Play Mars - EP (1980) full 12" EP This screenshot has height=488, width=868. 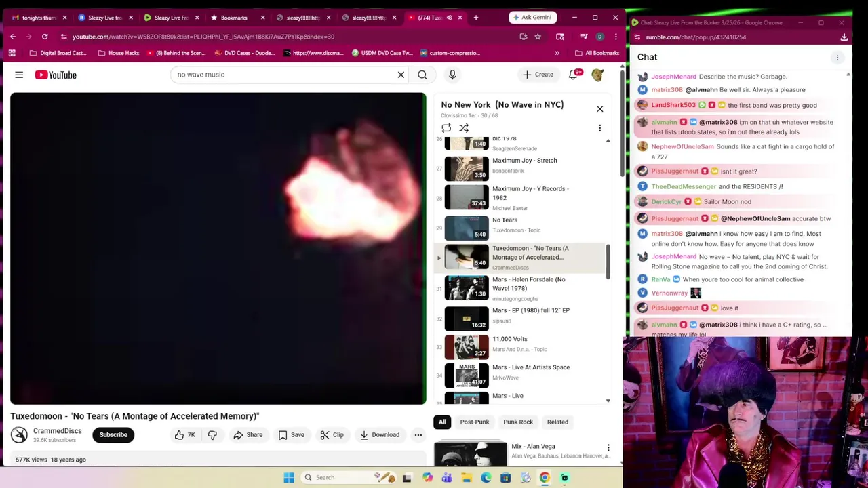(x=519, y=318)
